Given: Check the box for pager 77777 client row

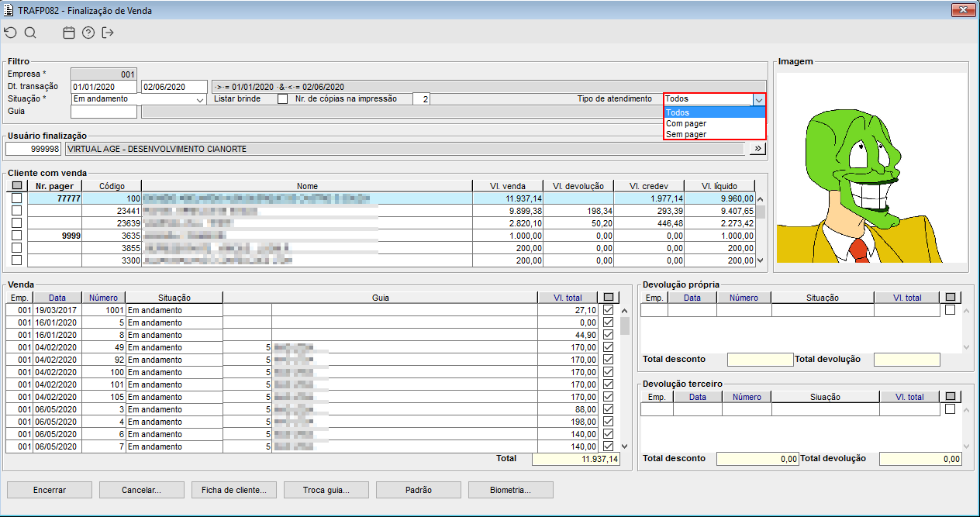Looking at the screenshot, I should point(17,198).
